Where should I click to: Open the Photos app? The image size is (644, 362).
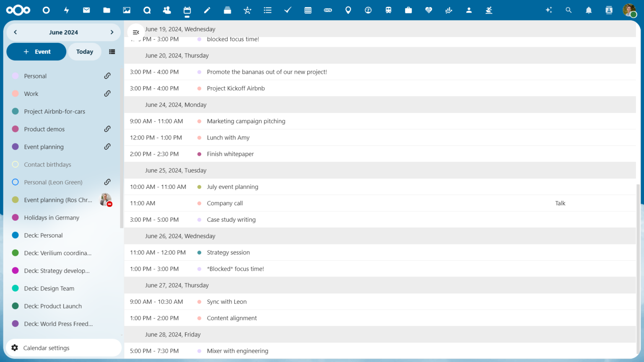coord(127,10)
